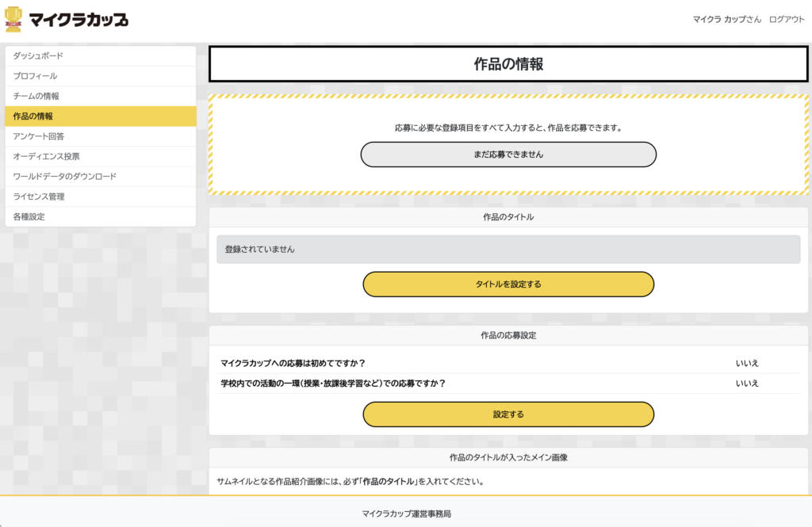Select the highlighted 作品の情報 item
Screen dimensions: 812x527
click(x=101, y=116)
